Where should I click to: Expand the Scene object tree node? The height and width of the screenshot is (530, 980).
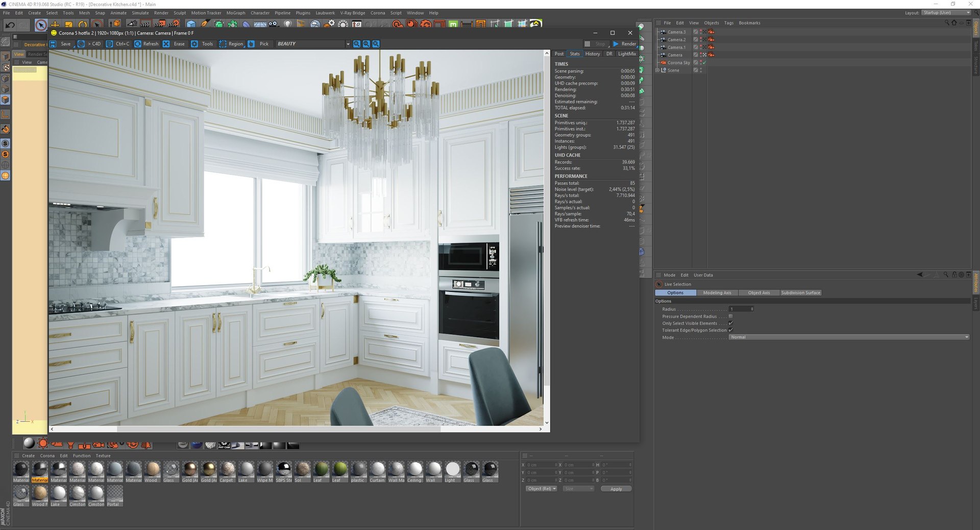coord(657,70)
